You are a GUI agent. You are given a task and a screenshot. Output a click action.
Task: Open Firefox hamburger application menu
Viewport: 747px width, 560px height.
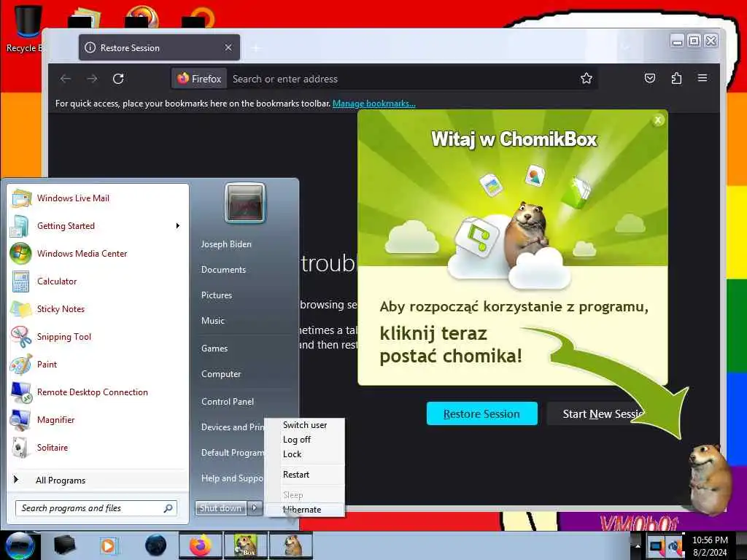click(703, 77)
